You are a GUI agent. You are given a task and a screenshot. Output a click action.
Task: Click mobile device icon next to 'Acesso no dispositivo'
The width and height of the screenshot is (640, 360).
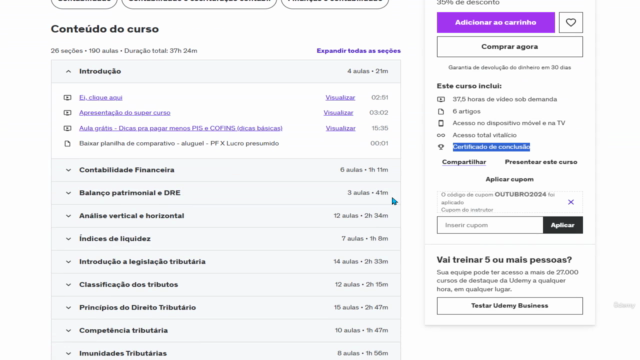click(441, 123)
